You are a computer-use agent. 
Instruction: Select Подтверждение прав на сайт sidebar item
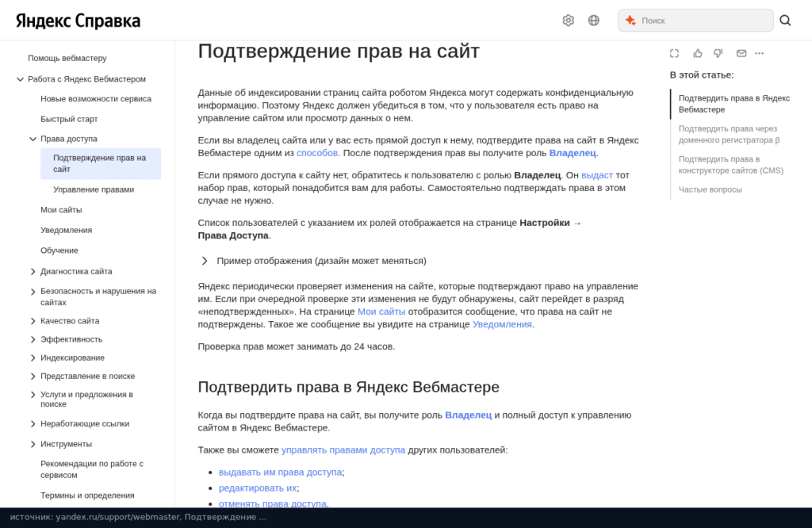pyautogui.click(x=101, y=163)
